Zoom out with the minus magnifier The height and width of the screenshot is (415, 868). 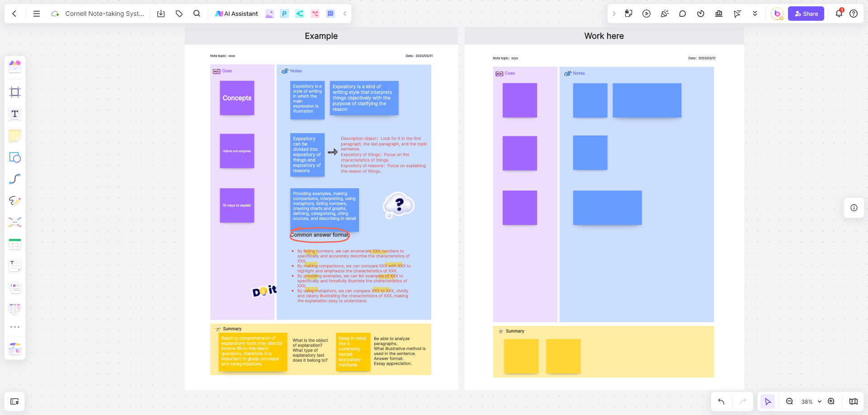[x=789, y=401]
